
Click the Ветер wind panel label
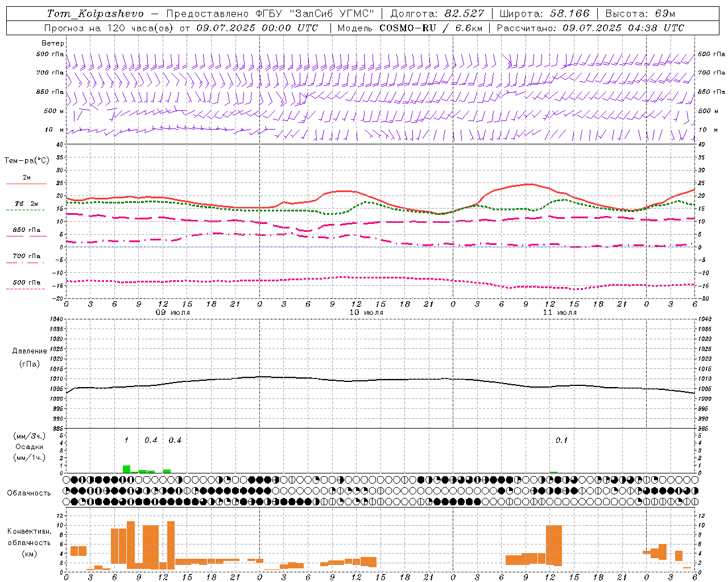(x=53, y=43)
